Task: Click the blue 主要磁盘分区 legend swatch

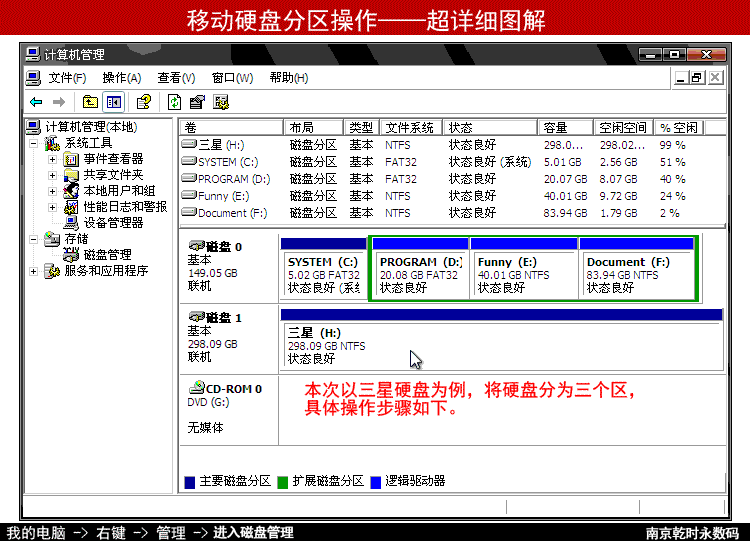Action: pyautogui.click(x=190, y=481)
